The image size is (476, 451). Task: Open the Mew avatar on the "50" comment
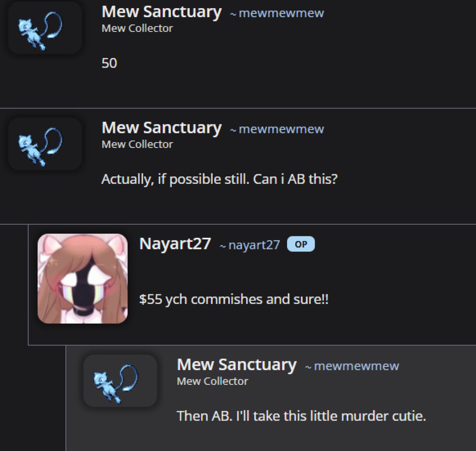pyautogui.click(x=45, y=28)
